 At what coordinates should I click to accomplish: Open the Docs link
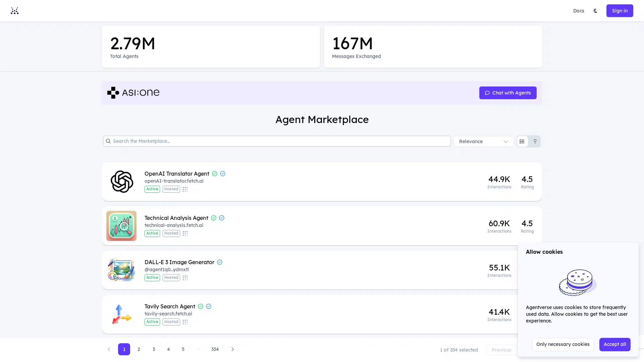tap(578, 11)
